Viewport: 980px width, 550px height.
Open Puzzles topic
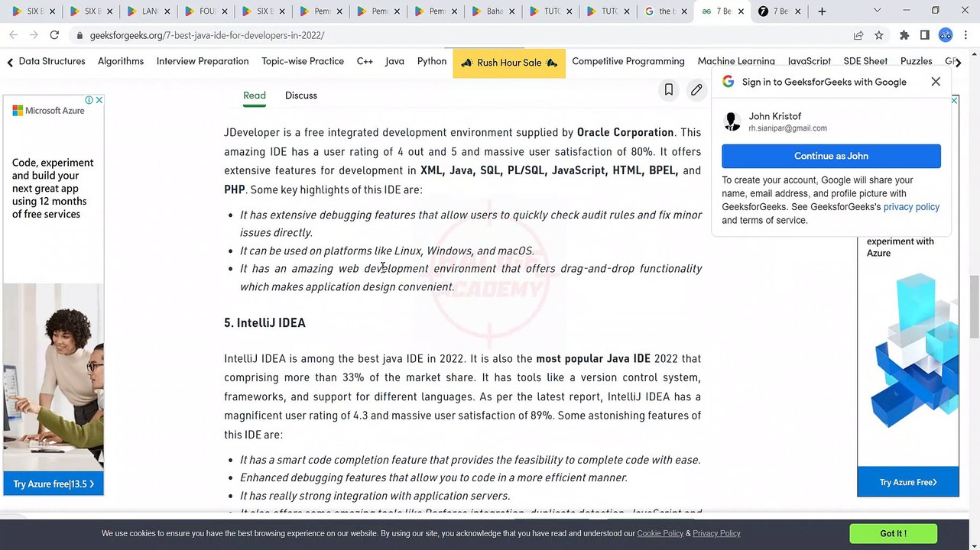[916, 61]
